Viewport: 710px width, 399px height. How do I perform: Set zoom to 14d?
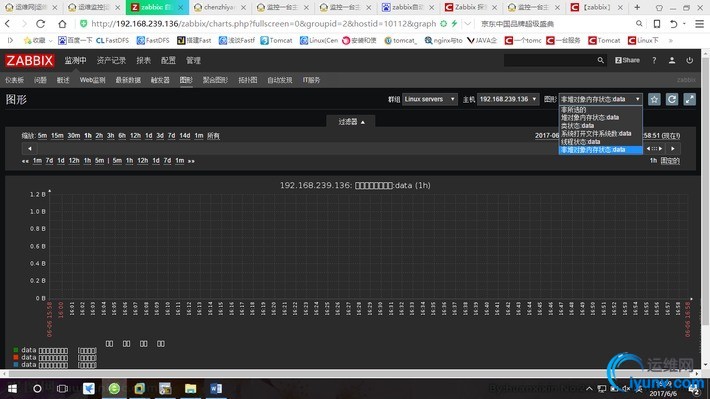click(185, 136)
